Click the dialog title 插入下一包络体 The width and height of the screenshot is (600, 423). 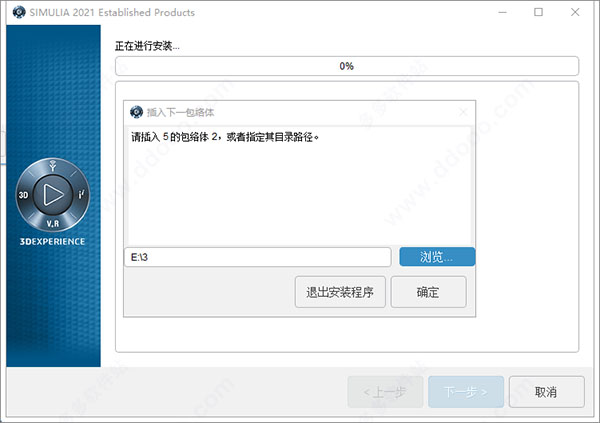tap(180, 112)
